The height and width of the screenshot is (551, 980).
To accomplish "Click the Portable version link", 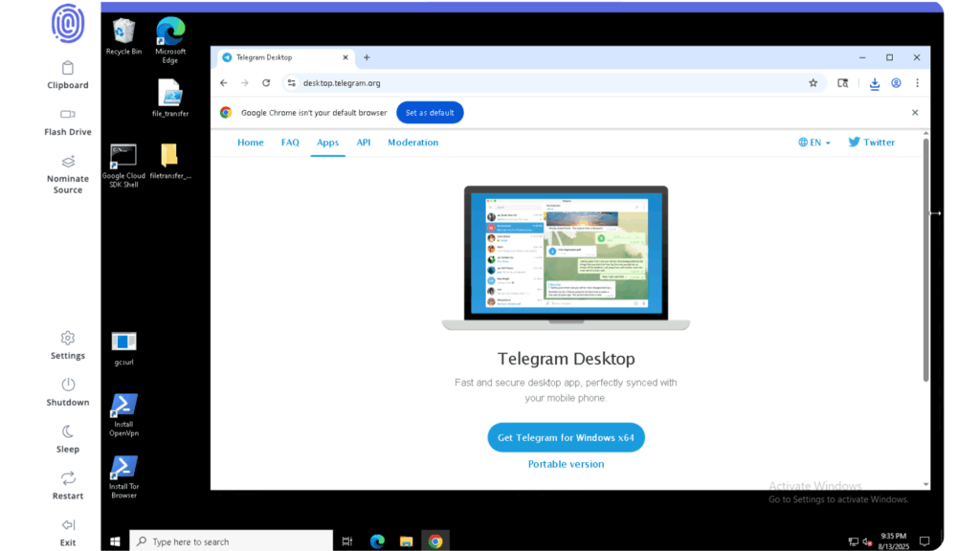I will 567,464.
